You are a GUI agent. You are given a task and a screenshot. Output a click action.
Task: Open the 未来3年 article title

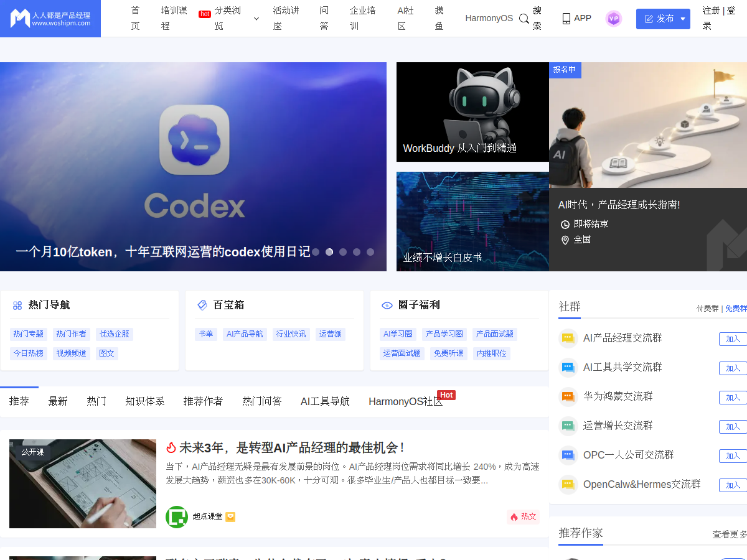point(292,447)
